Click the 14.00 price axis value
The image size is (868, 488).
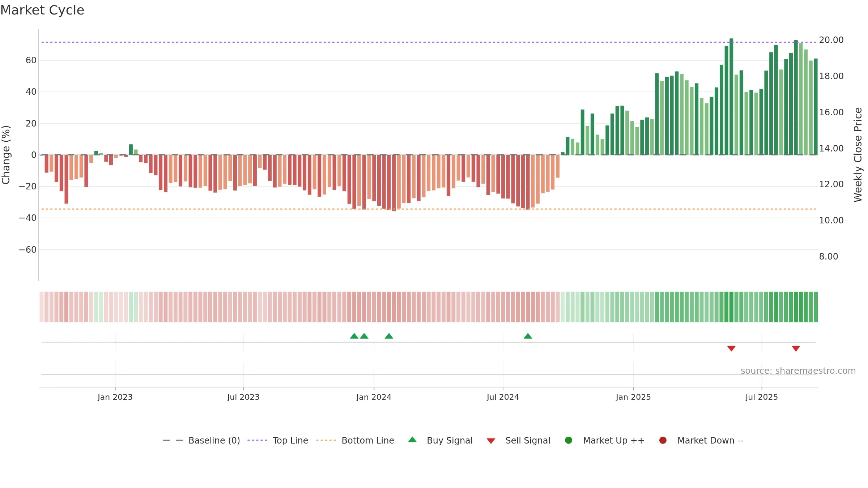click(831, 148)
